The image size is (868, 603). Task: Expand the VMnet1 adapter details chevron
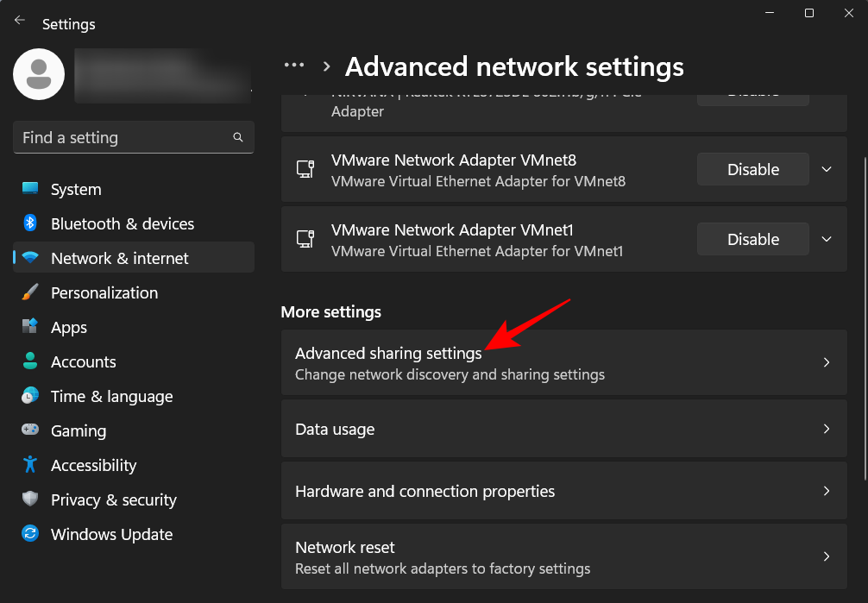click(x=826, y=239)
